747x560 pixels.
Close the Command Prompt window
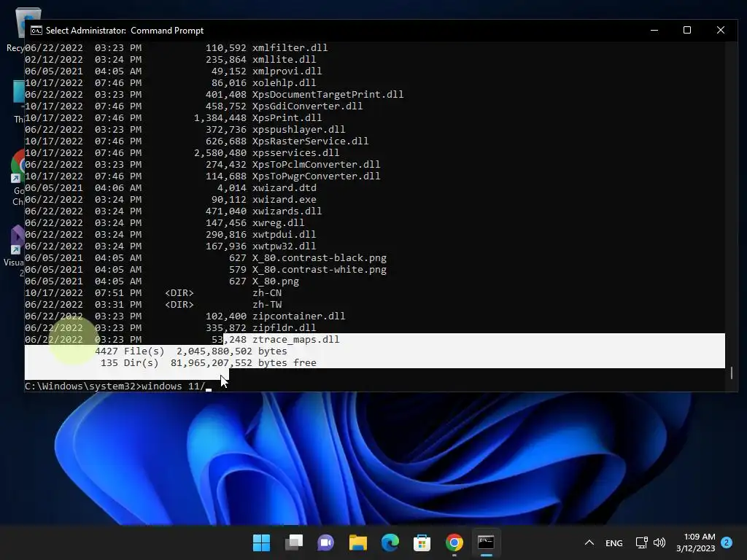tap(720, 30)
